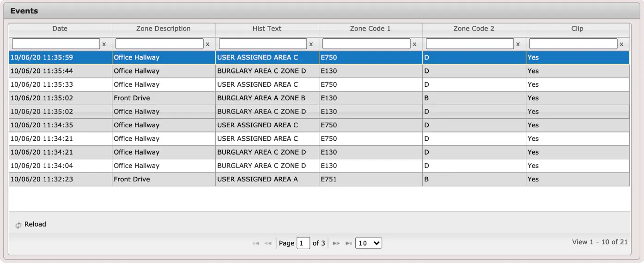Screen dimensions: 644x263
Task: Click the Reload button label
Action: (35, 224)
